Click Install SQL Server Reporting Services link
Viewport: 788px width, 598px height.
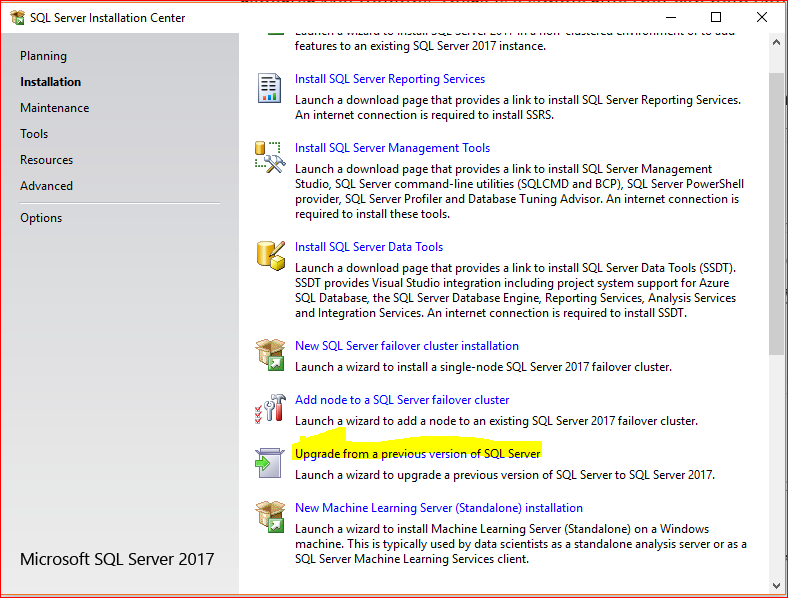coord(389,79)
